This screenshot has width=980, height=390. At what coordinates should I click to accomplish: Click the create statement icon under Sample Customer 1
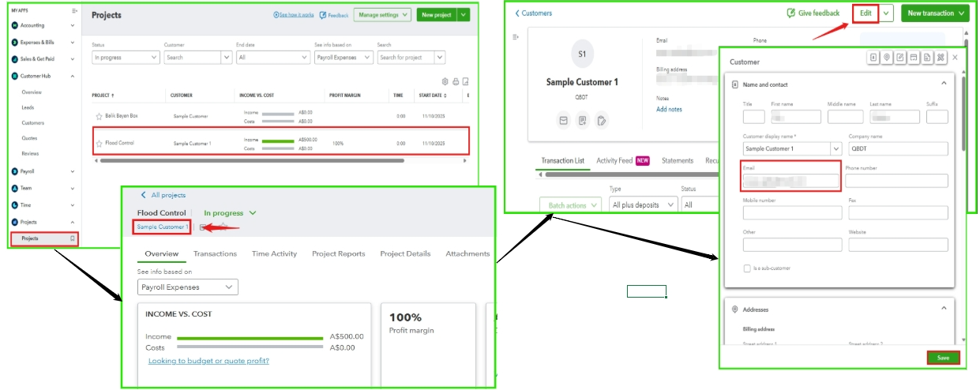coord(583,121)
